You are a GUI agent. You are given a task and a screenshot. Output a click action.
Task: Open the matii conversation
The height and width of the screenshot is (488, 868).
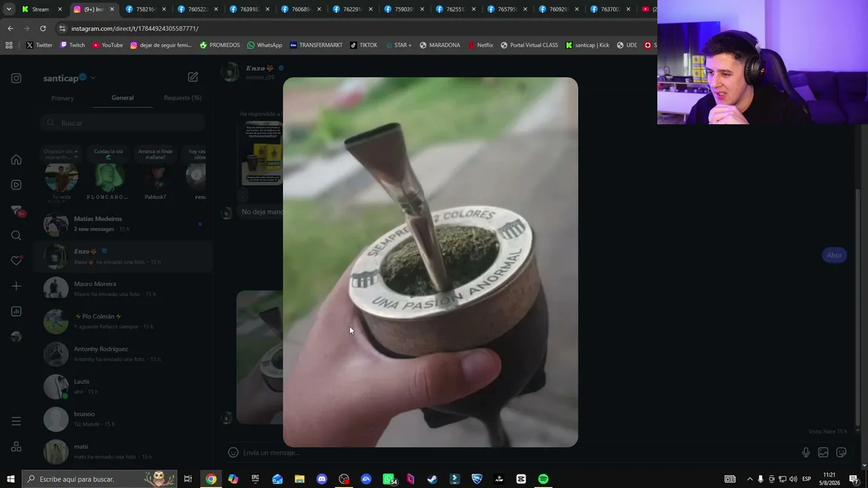[123, 451]
